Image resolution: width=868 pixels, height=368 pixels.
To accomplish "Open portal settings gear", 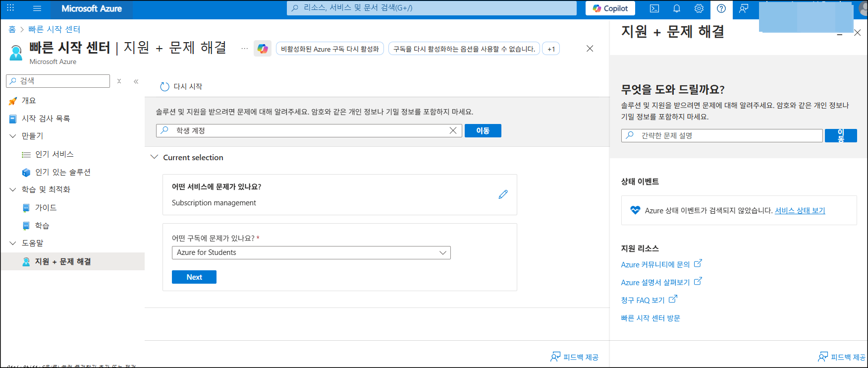I will (x=699, y=8).
